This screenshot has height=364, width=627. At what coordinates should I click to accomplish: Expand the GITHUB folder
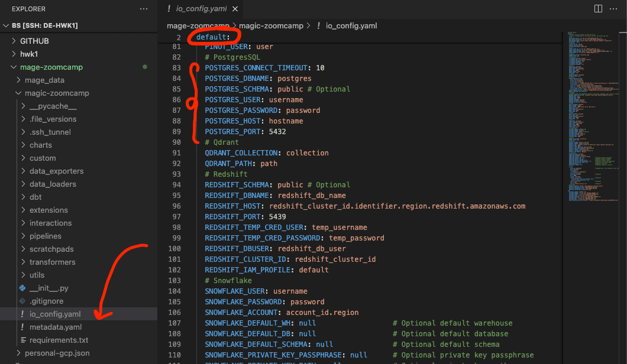14,41
